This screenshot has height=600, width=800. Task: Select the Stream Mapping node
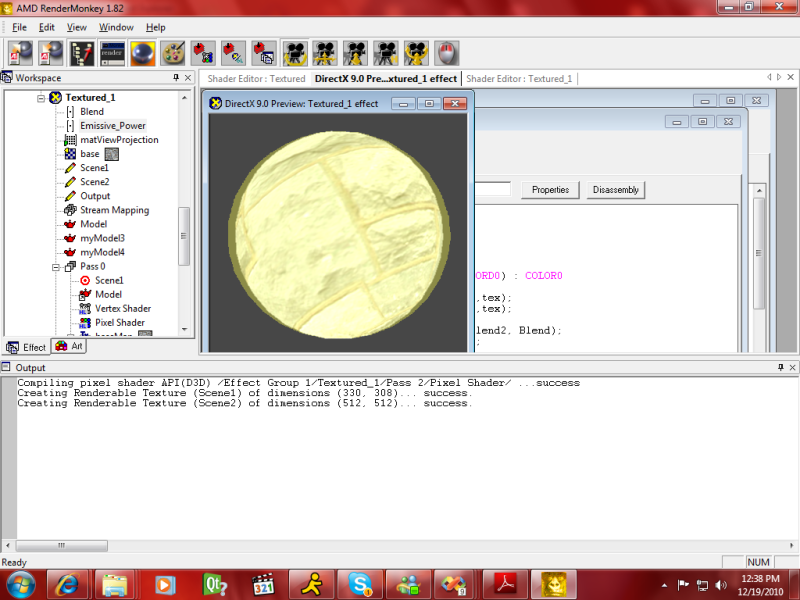[114, 210]
